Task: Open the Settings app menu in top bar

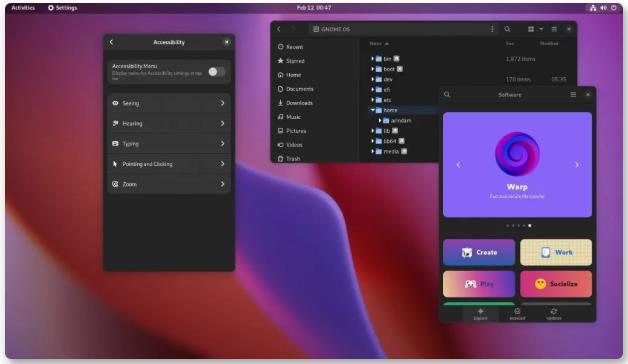Action: pos(62,8)
